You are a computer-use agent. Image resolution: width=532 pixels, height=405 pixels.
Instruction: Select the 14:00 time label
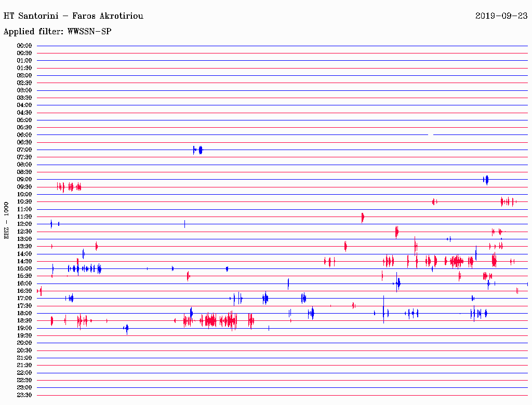point(24,254)
